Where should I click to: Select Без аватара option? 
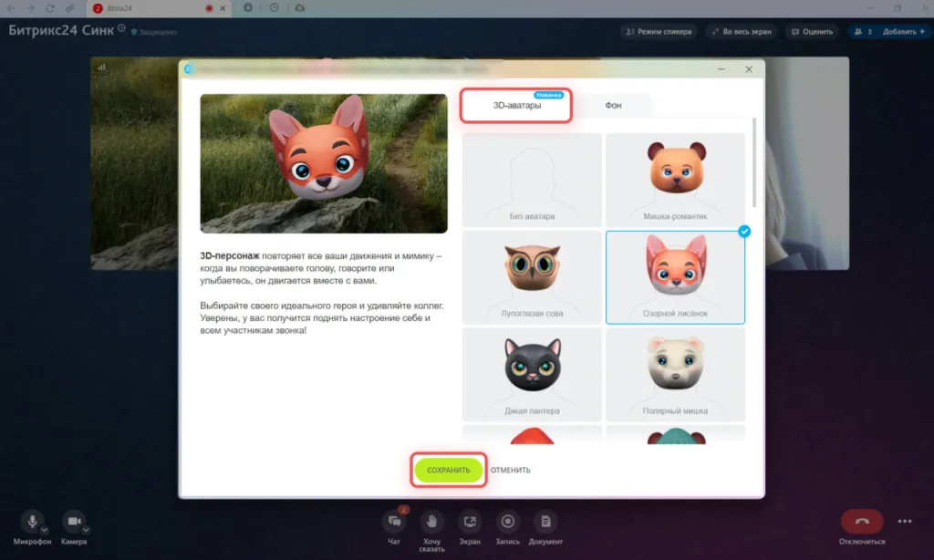click(x=532, y=180)
